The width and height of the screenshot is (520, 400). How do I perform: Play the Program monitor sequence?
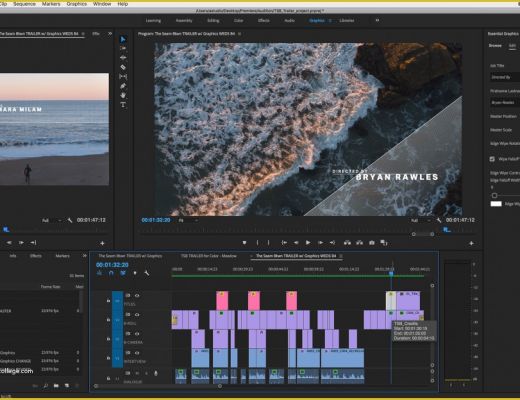(x=308, y=243)
